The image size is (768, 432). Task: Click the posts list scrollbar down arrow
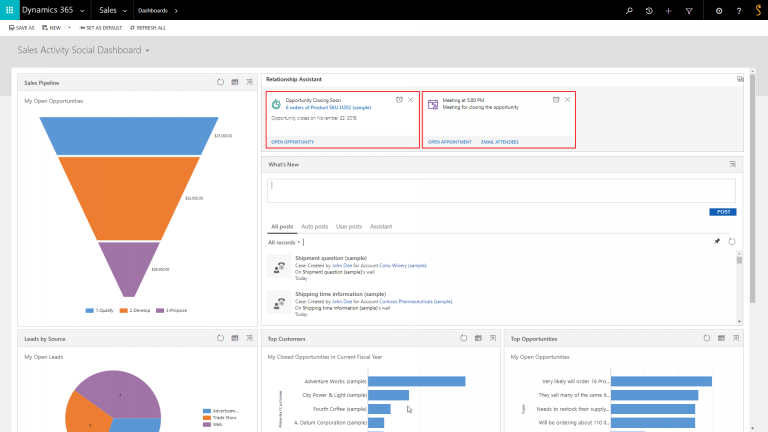(739, 322)
